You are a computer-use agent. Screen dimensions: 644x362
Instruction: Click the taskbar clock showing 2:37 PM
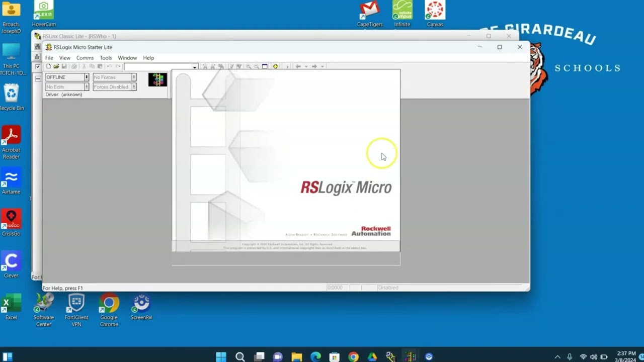point(625,357)
